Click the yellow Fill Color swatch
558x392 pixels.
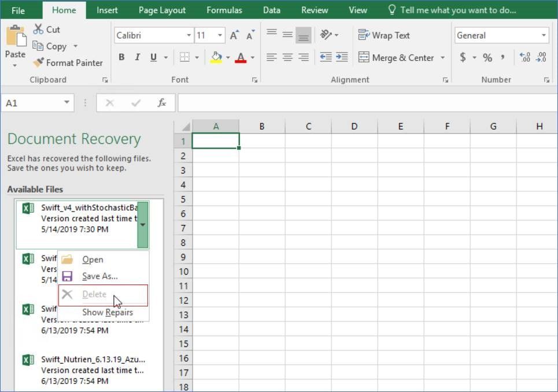[216, 57]
